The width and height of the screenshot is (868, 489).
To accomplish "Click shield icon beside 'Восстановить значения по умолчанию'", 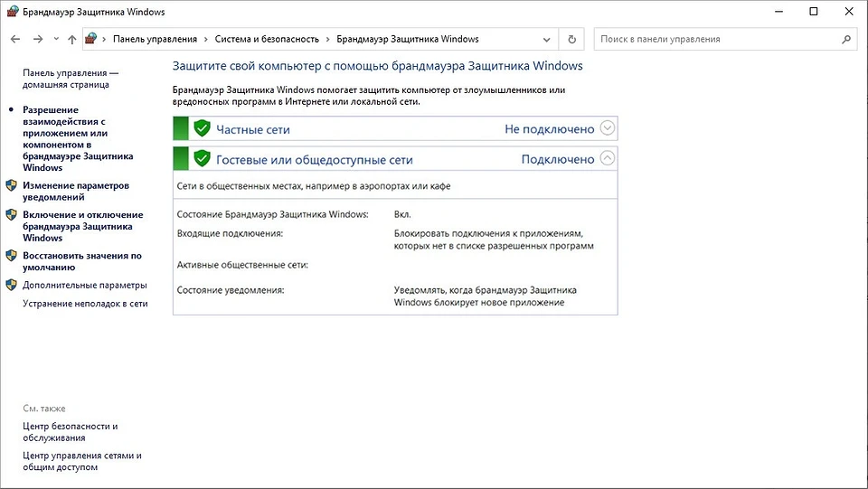I will point(11,256).
